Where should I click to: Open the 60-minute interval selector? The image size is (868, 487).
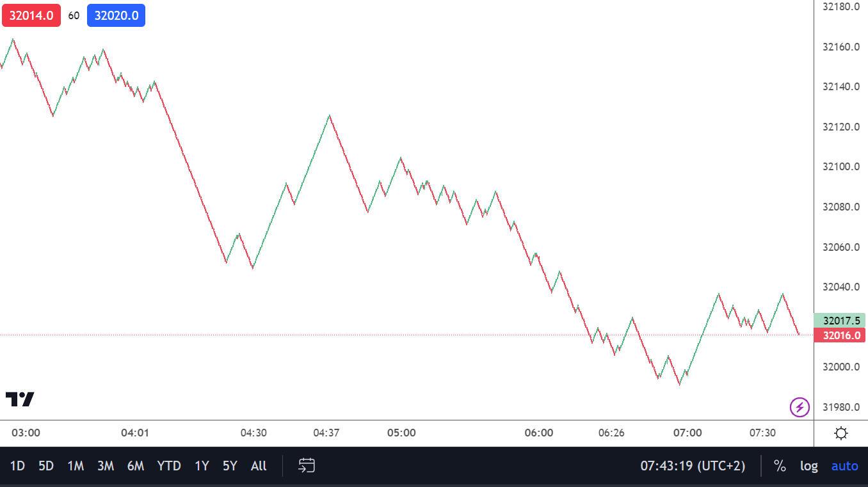click(x=74, y=15)
